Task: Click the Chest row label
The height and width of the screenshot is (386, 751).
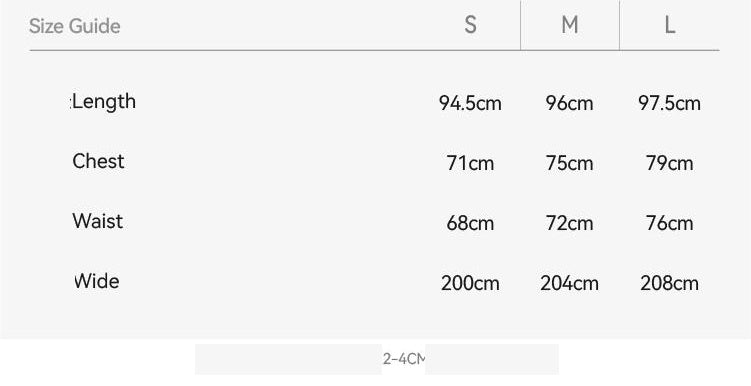Action: (98, 161)
